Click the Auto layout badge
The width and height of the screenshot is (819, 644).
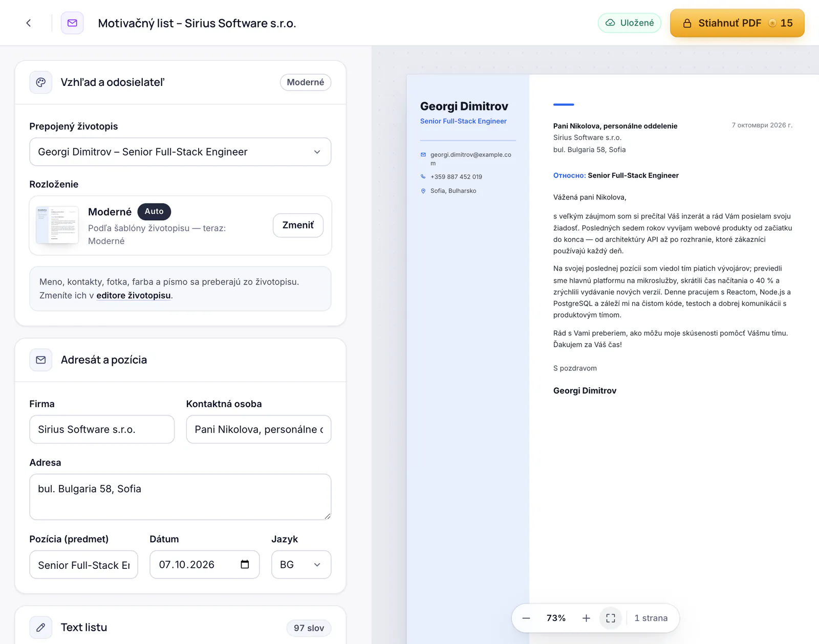154,211
